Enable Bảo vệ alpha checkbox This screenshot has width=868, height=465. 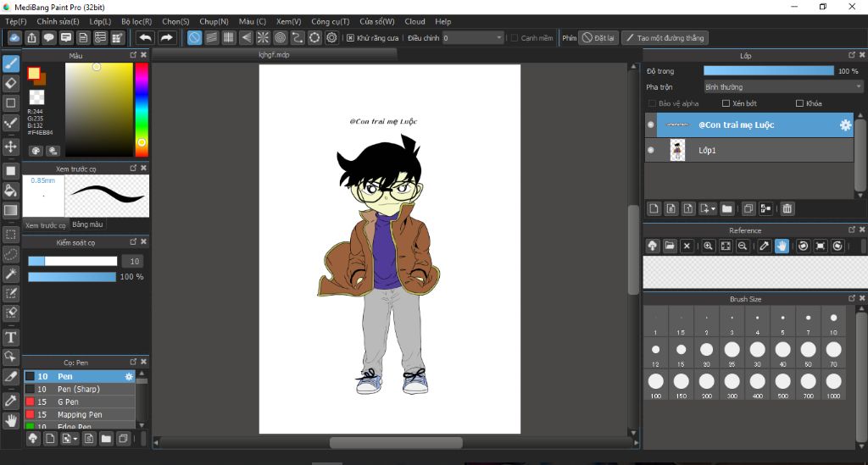(652, 103)
